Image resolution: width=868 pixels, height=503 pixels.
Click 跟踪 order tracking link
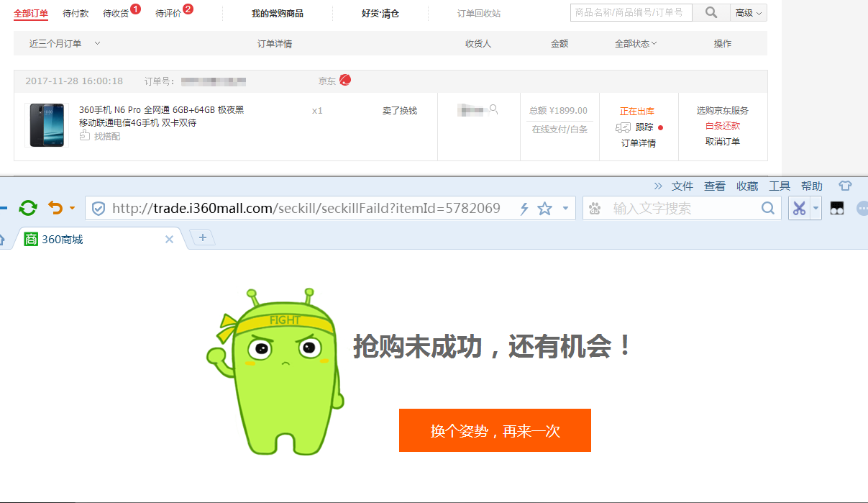[644, 127]
